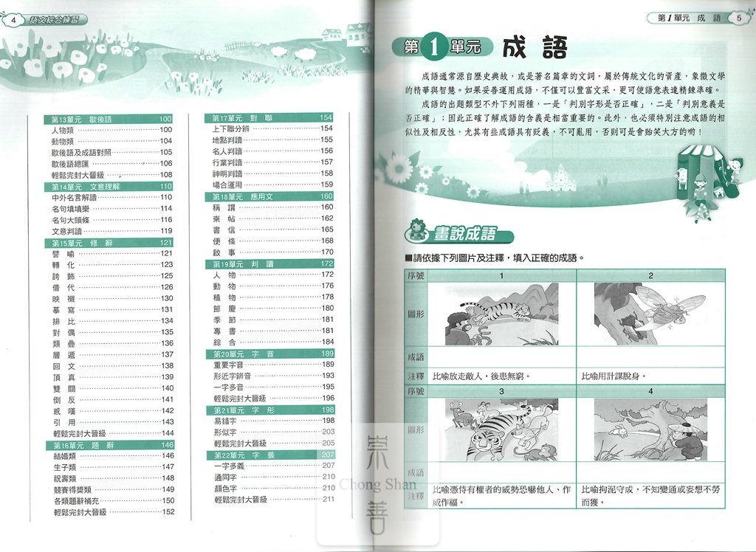This screenshot has width=756, height=552.
Task: Select the 一字多義 entry
Action: tap(274, 466)
